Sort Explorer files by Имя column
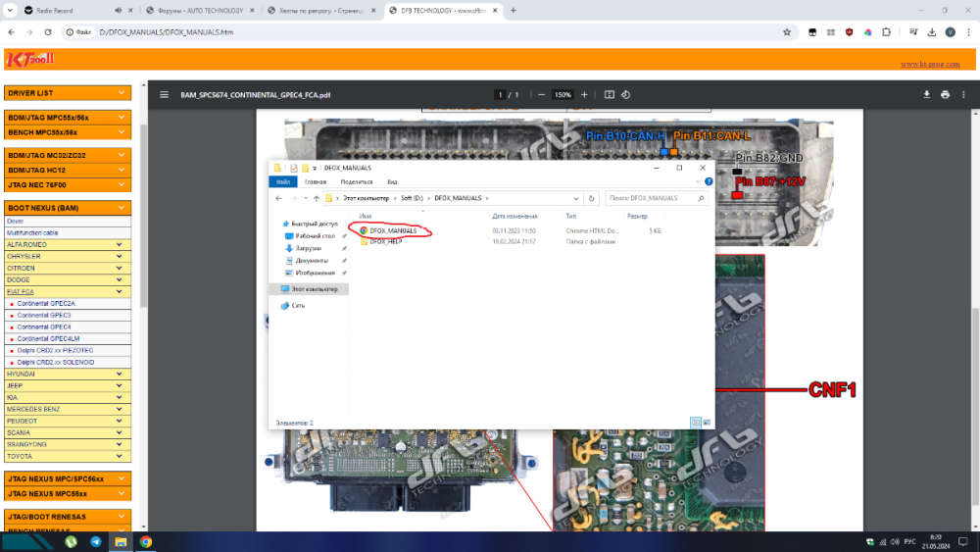 pyautogui.click(x=366, y=217)
